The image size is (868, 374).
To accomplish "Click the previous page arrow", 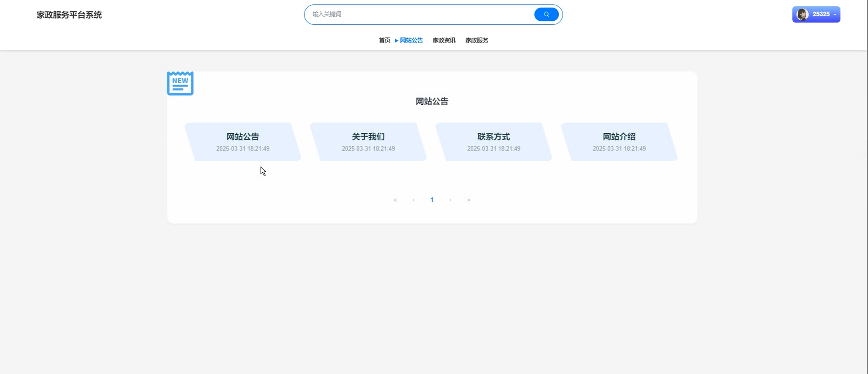I will (x=414, y=200).
